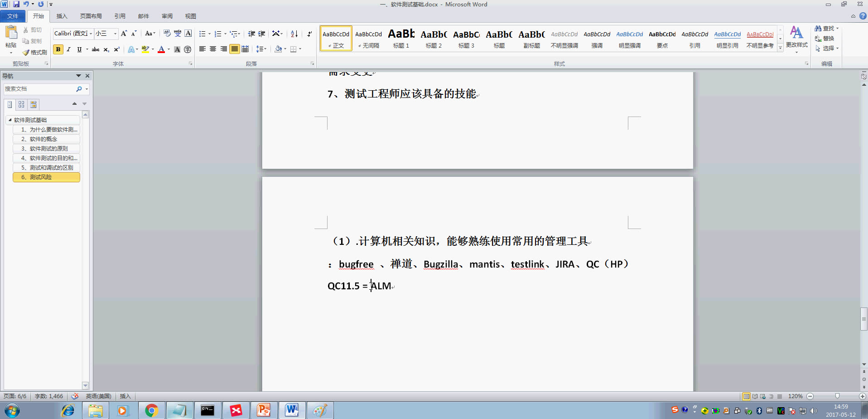Toggle subscript formatting
The height and width of the screenshot is (419, 868).
[106, 49]
